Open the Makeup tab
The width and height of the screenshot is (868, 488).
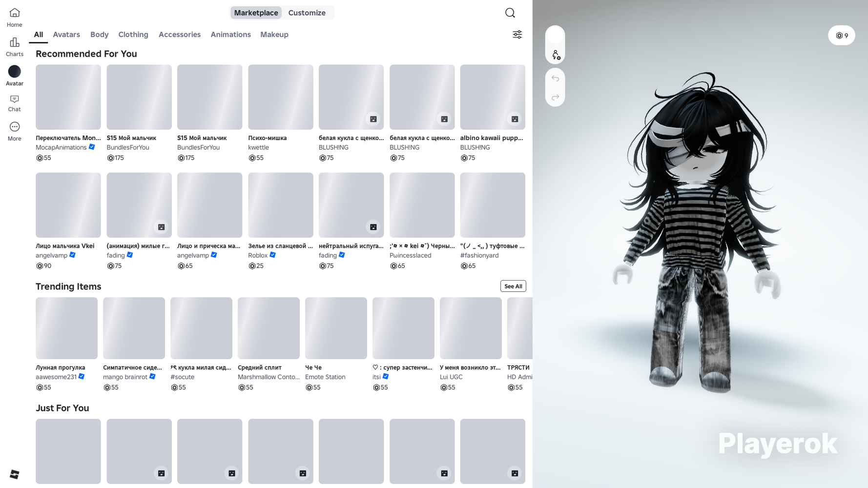pos(274,35)
